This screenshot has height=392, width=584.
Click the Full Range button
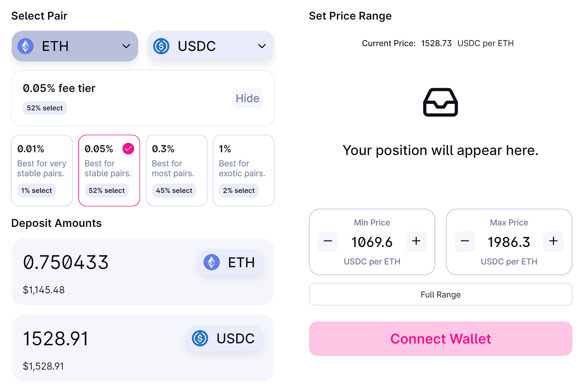(x=440, y=295)
